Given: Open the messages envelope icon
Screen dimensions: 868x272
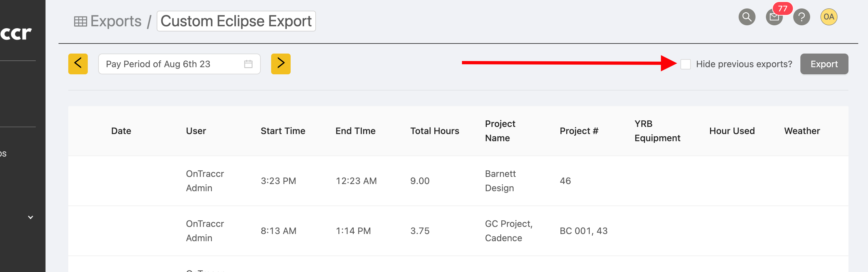Looking at the screenshot, I should tap(774, 17).
